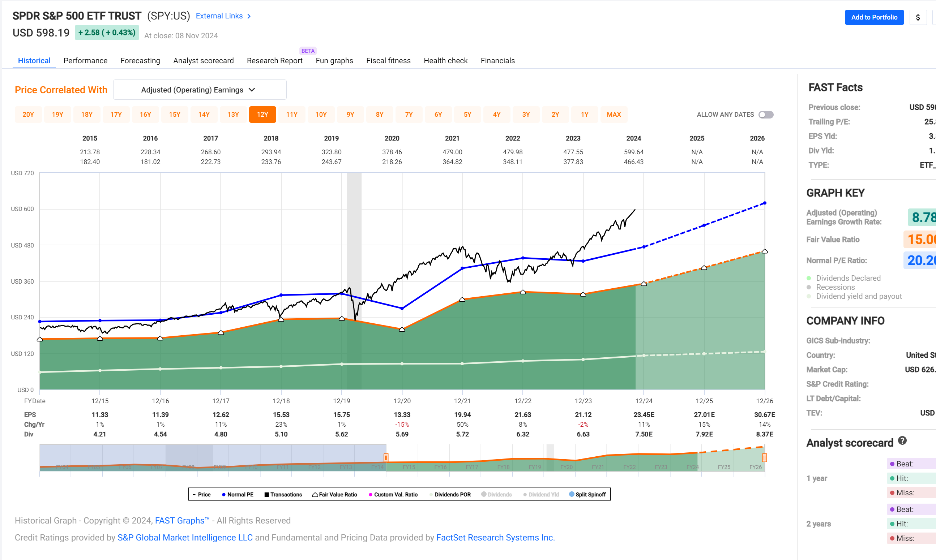Toggle Price series in the legend
936x560 pixels.
coord(202,494)
